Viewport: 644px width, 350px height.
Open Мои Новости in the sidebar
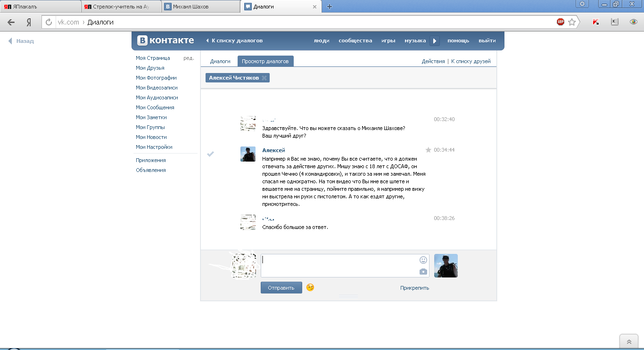(x=151, y=137)
